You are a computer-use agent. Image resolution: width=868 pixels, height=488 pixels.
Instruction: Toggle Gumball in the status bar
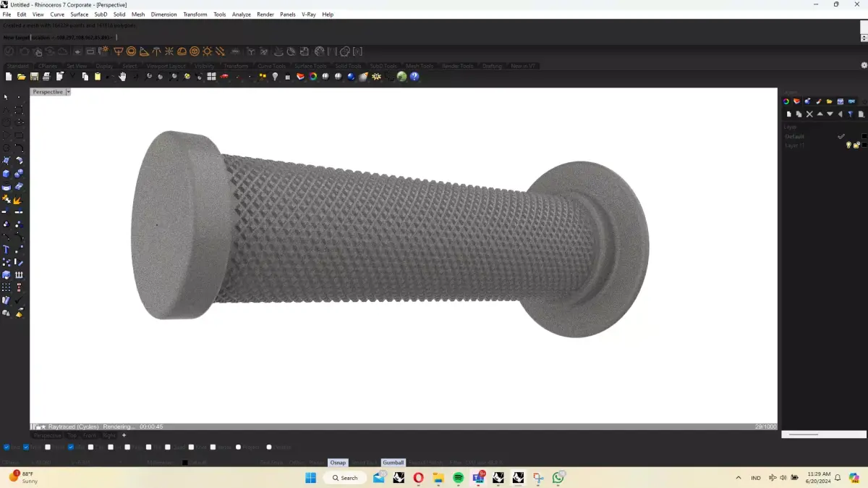(x=393, y=462)
